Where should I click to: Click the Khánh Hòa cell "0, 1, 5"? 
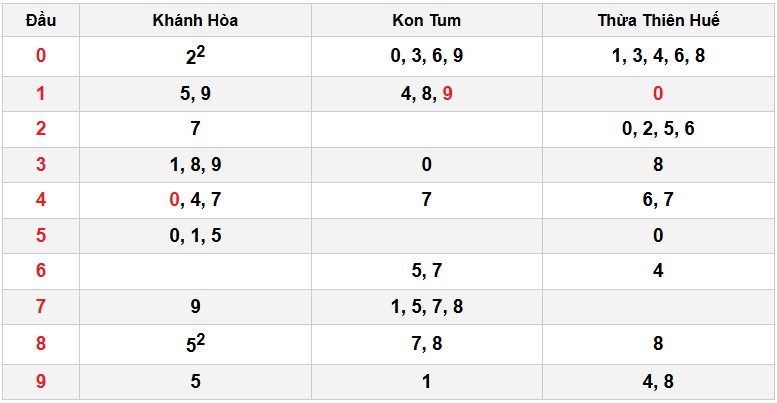coord(195,236)
